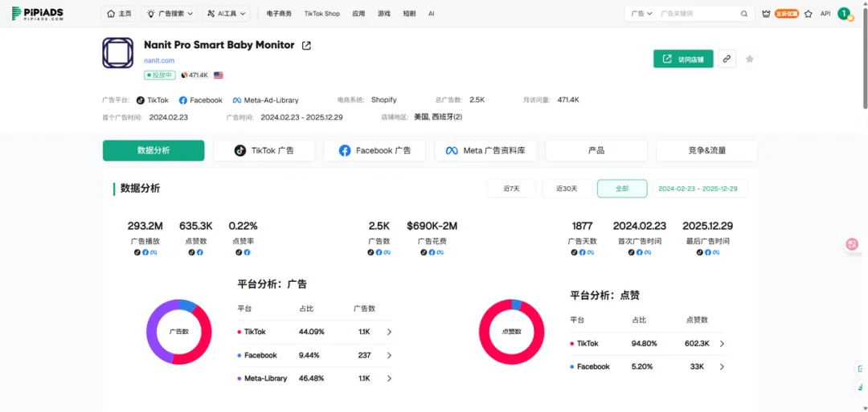
Task: Expand TikTok row arrow in ad analysis
Action: coord(389,332)
